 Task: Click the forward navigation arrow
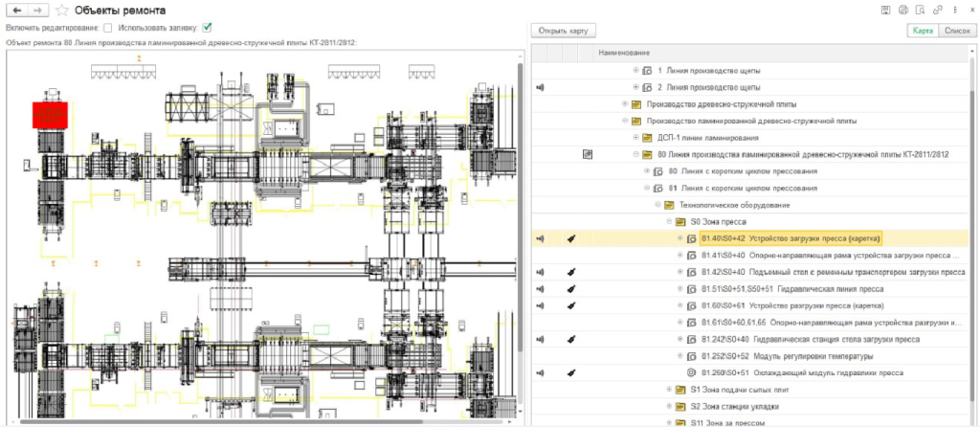click(x=37, y=10)
